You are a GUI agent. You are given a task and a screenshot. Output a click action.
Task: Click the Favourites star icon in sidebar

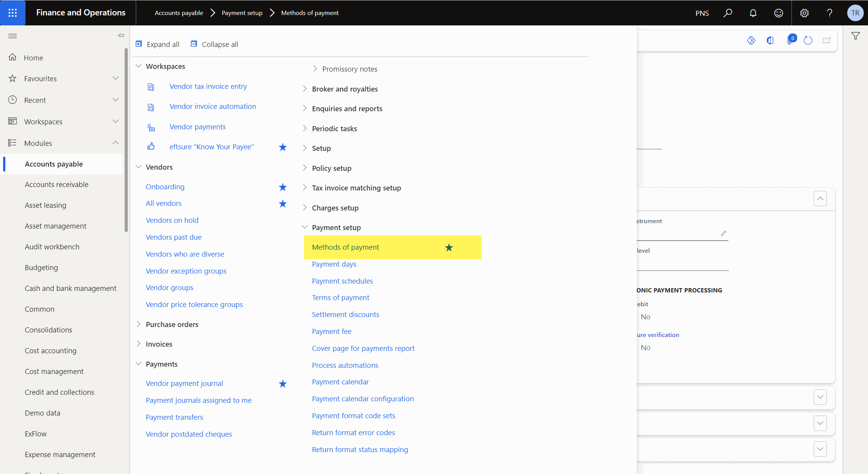pos(12,78)
